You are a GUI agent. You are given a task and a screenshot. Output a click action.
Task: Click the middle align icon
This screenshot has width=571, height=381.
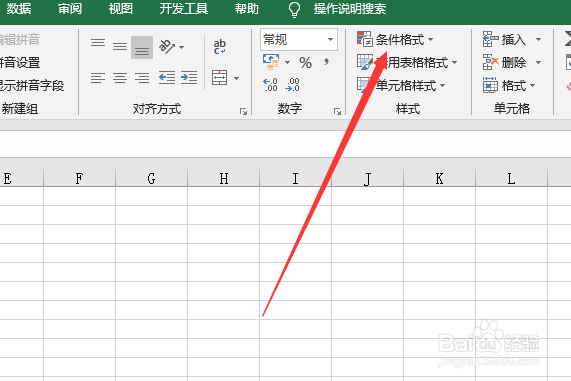click(x=120, y=47)
